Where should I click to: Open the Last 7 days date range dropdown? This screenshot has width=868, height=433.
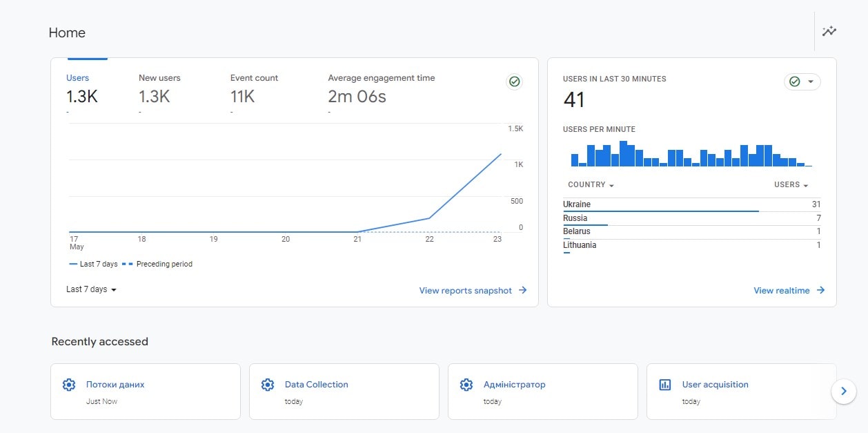tap(91, 289)
